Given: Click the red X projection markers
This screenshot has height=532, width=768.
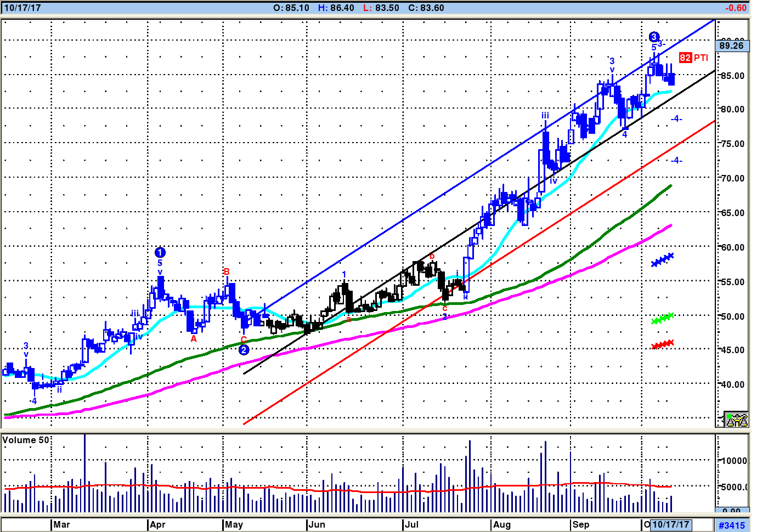Looking at the screenshot, I should click(662, 344).
